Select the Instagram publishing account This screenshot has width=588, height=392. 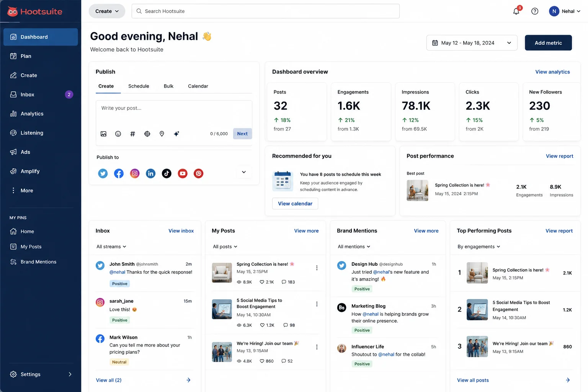pos(135,173)
